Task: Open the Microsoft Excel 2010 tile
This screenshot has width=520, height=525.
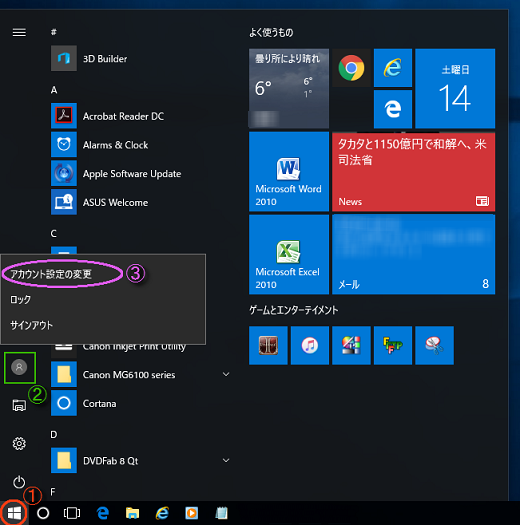Action: click(x=289, y=254)
